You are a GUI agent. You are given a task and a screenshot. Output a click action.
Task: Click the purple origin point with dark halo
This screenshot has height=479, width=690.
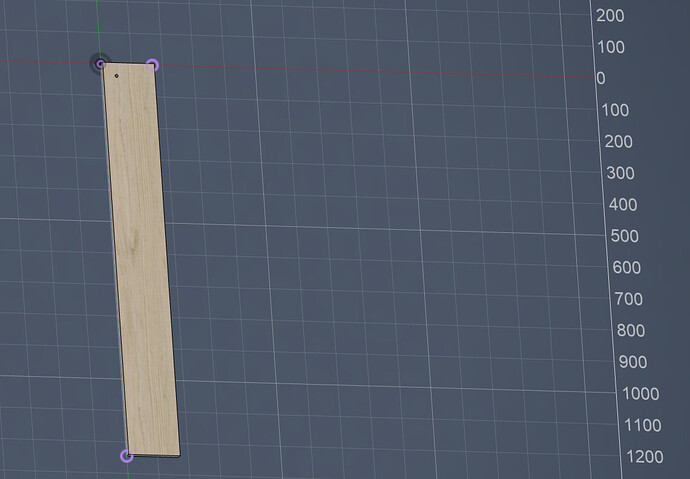101,64
